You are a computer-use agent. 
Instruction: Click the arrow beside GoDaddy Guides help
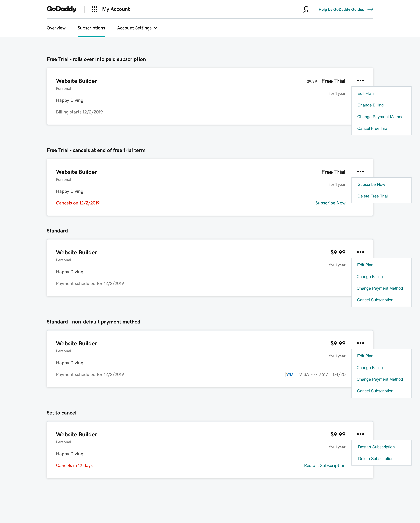pyautogui.click(x=370, y=9)
